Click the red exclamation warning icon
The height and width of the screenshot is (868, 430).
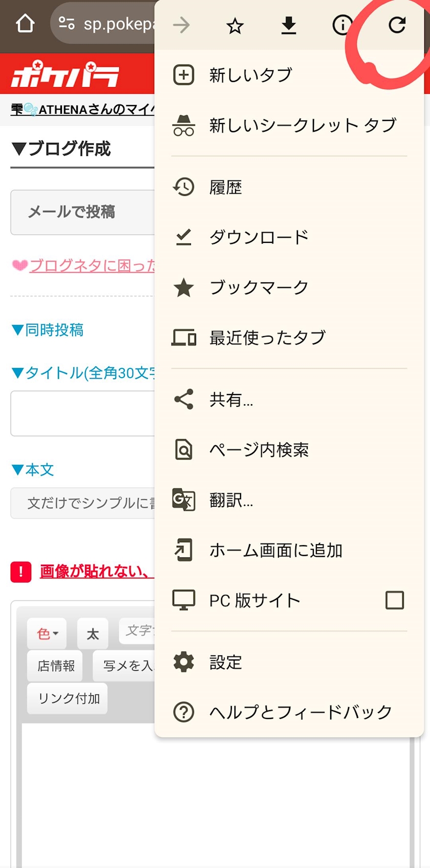[x=21, y=572]
